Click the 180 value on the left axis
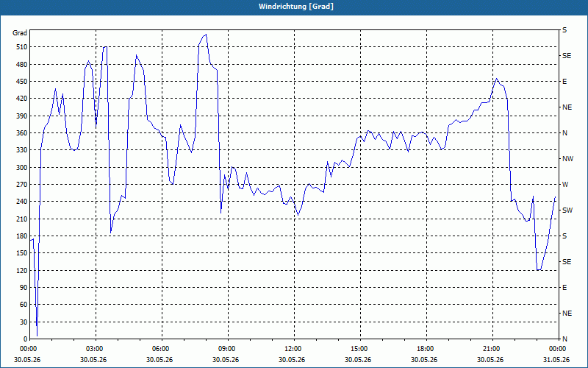 21,236
